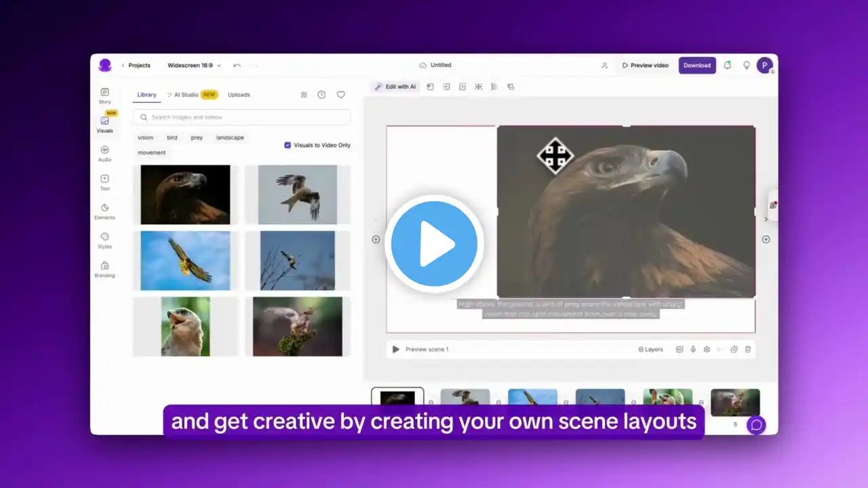The image size is (868, 488).
Task: Click the microphone voiceover icon
Action: click(693, 350)
